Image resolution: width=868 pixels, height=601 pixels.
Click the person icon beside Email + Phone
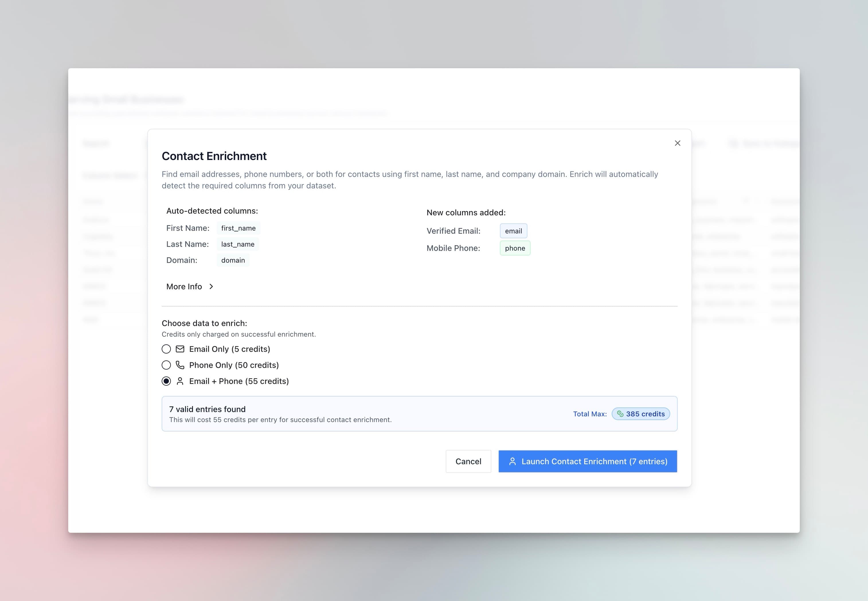pos(179,381)
